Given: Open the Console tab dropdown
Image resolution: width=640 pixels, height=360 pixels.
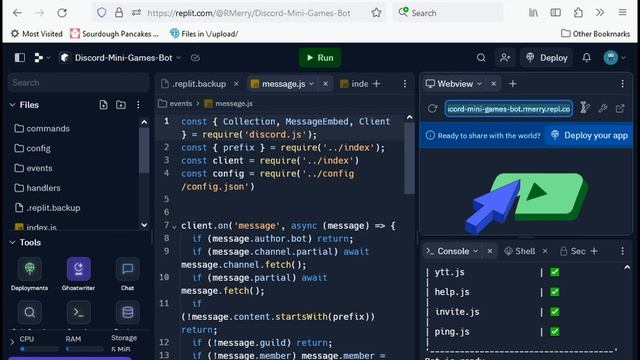Looking at the screenshot, I should pos(476,251).
